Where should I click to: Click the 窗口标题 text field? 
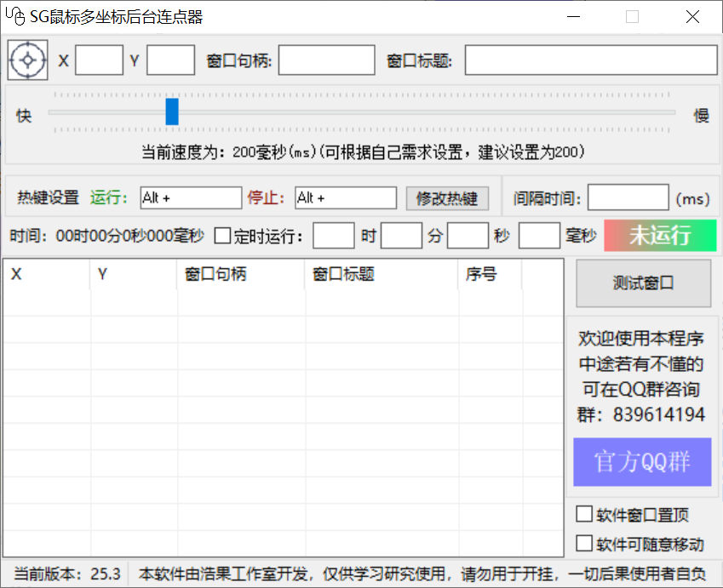click(x=590, y=60)
